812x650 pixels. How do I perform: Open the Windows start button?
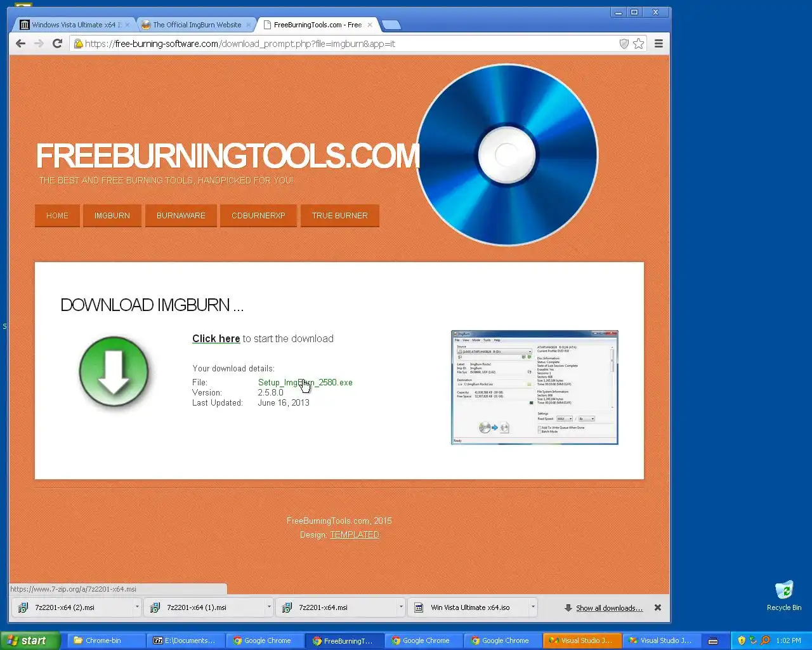pos(30,640)
